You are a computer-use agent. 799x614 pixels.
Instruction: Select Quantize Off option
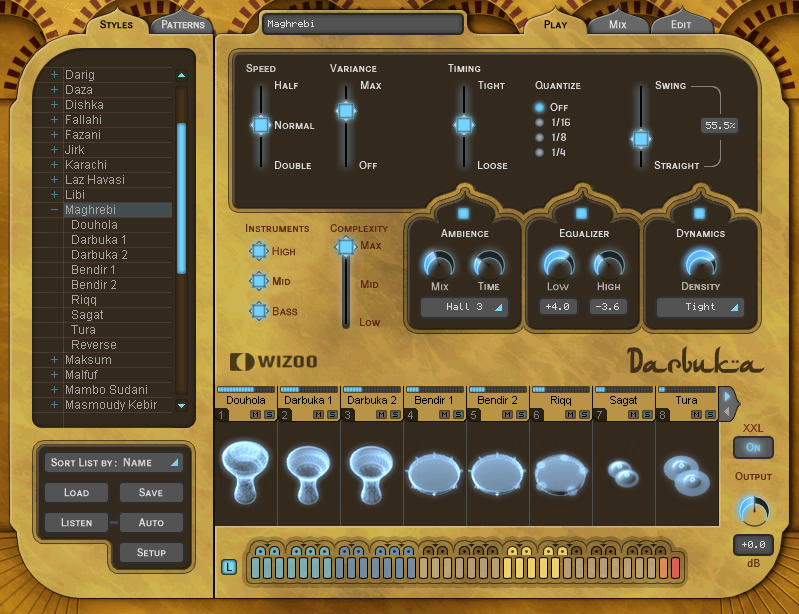pos(539,108)
